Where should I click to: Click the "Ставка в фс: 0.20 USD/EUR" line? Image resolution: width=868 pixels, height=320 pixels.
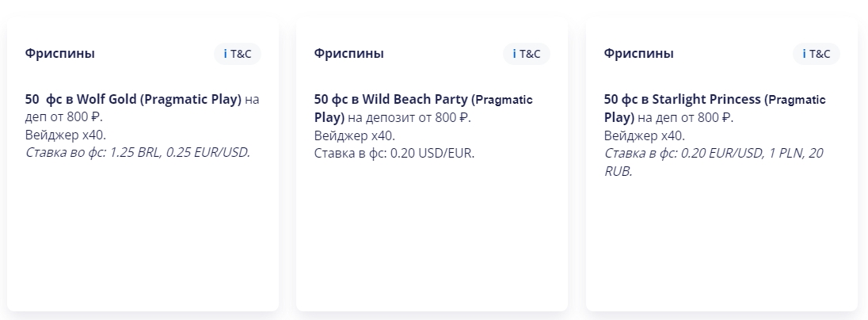click(394, 152)
